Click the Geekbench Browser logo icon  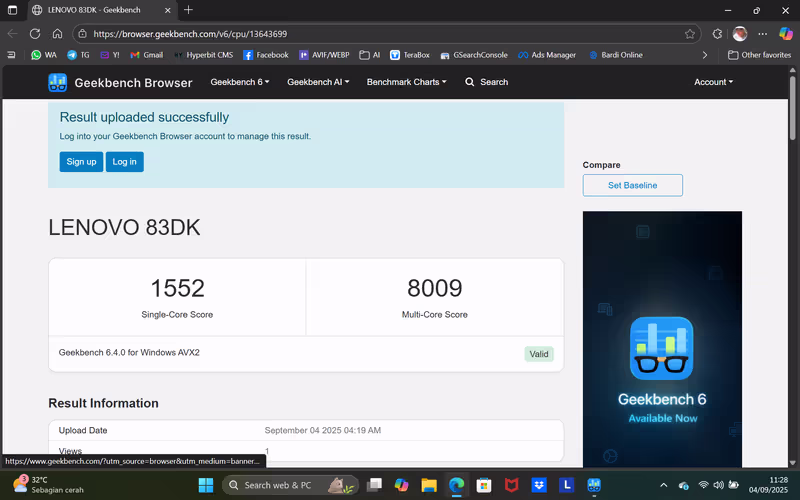tap(58, 82)
